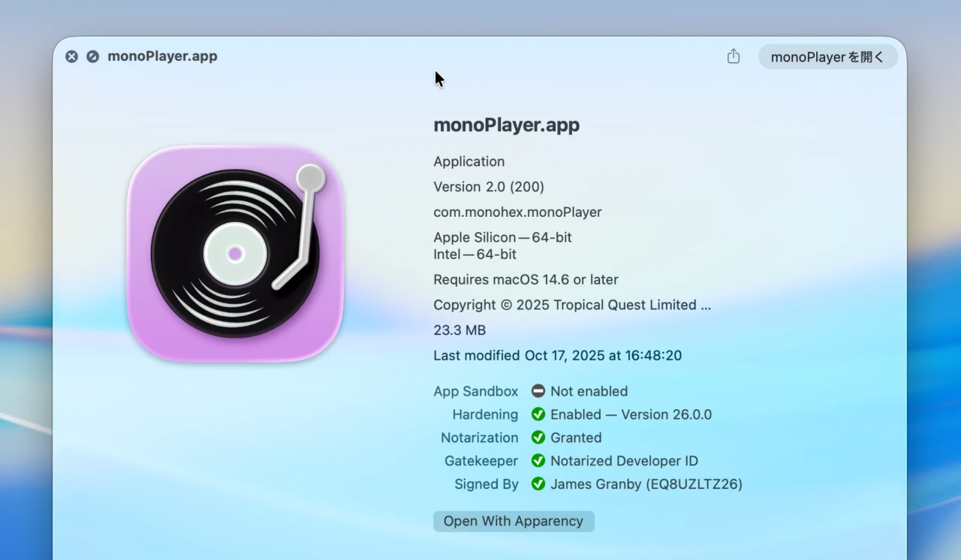Click the monoPlayer vinyl record app icon
Screen dimensions: 961x560
click(x=235, y=255)
